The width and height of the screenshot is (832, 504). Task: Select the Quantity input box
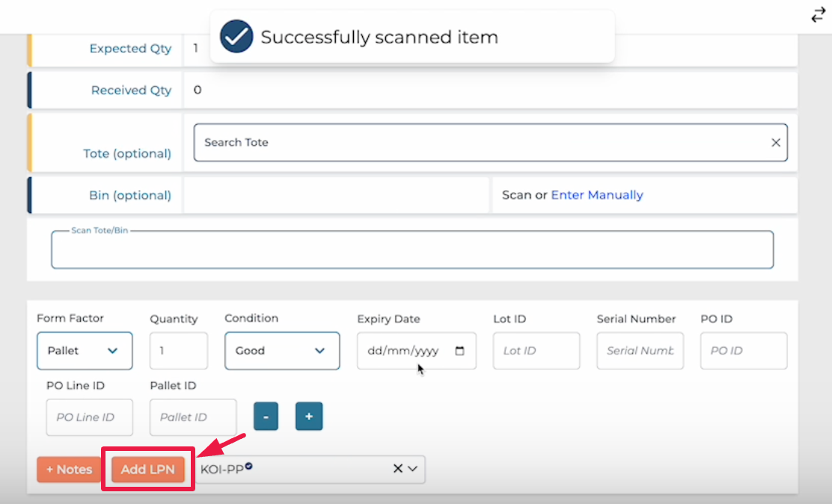coord(178,351)
